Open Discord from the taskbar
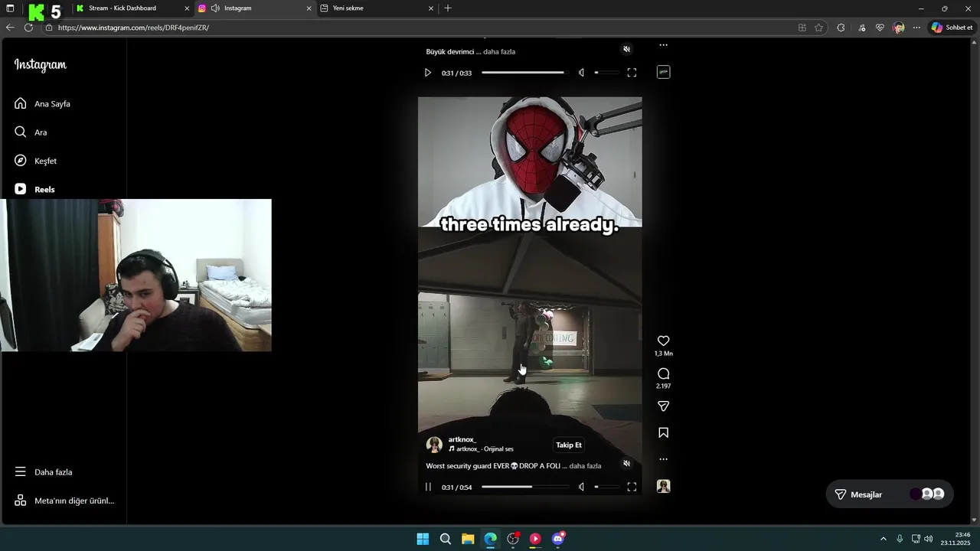980x551 pixels. coord(558,539)
